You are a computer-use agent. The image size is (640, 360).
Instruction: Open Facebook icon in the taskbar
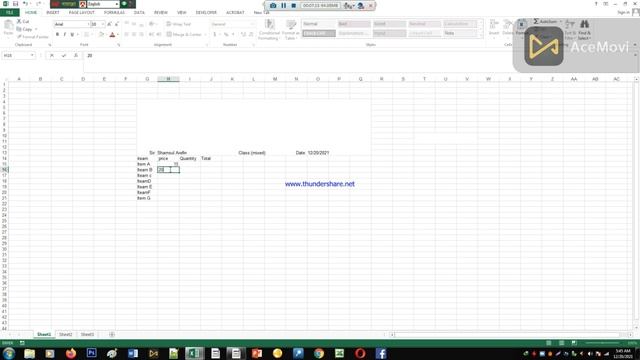380,353
